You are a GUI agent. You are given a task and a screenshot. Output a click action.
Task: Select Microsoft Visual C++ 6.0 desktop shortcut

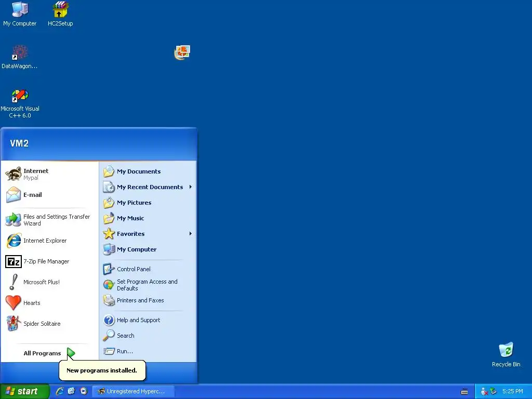(20, 103)
